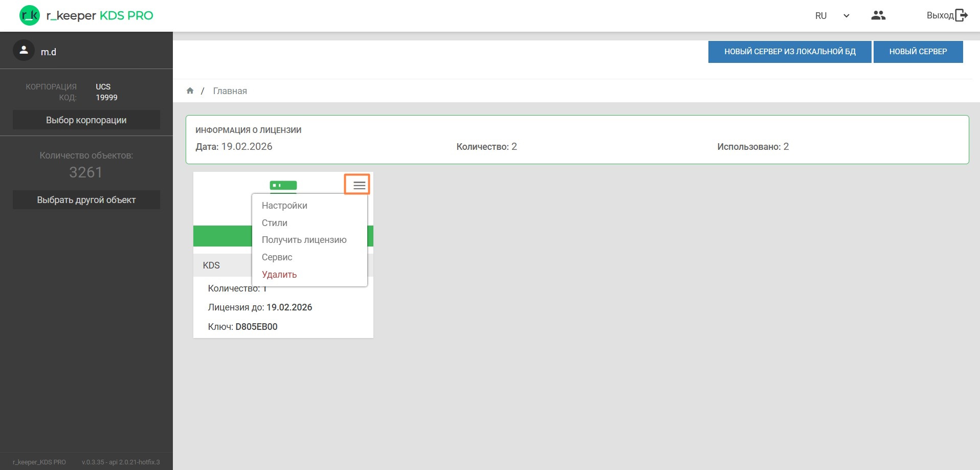Open the users icon in header
980x470 pixels.
pos(878,15)
